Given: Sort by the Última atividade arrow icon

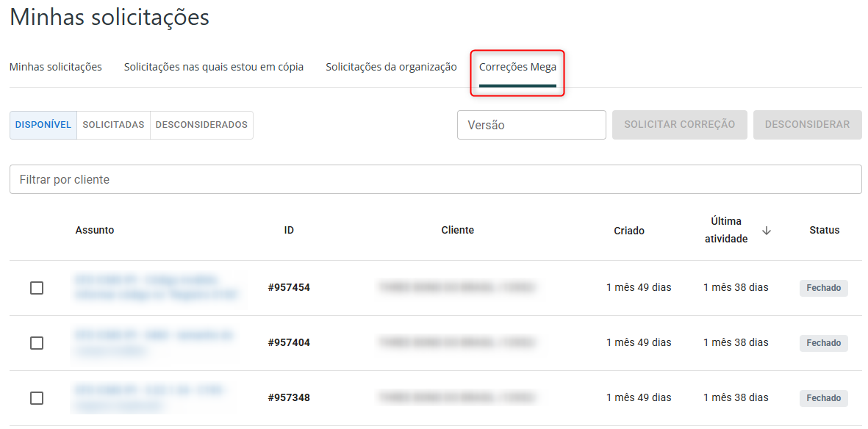Looking at the screenshot, I should pos(767,231).
